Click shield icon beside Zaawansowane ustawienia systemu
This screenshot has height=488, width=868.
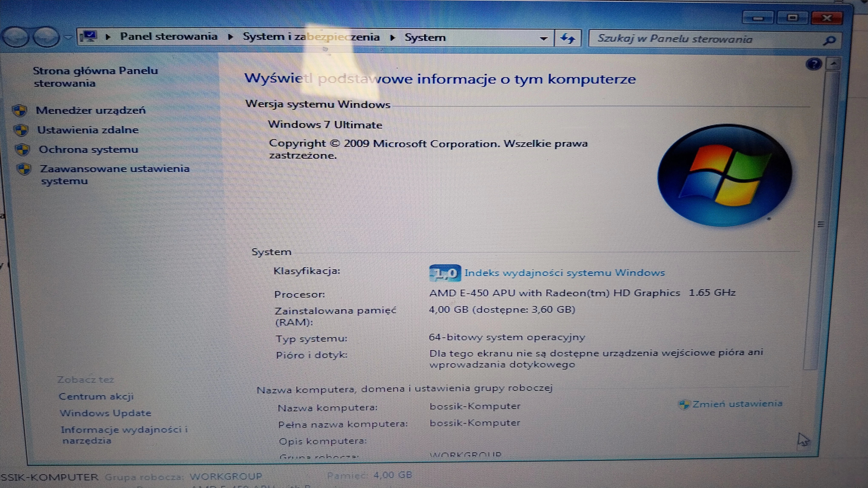point(24,169)
